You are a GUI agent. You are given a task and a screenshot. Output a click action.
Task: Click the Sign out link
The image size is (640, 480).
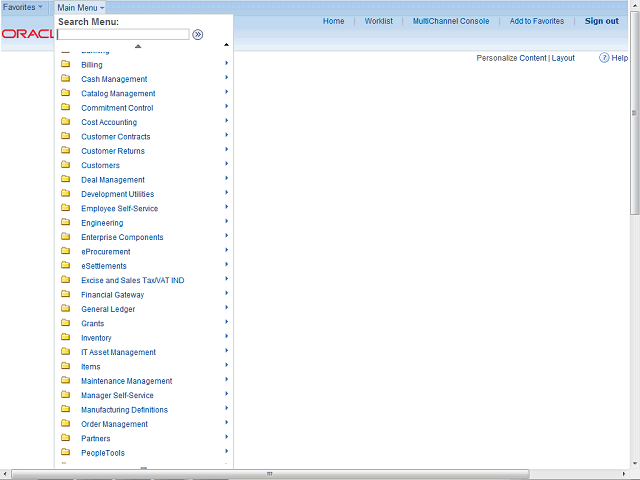tap(602, 21)
